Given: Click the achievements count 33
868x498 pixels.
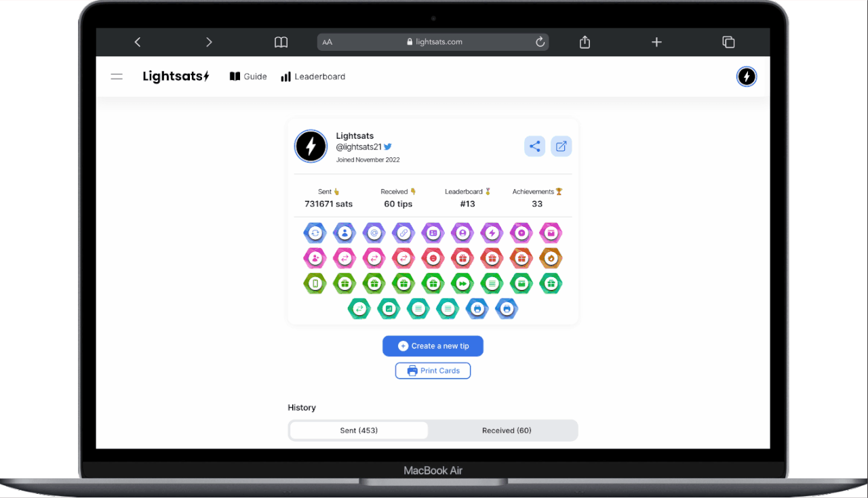Looking at the screenshot, I should (x=537, y=204).
